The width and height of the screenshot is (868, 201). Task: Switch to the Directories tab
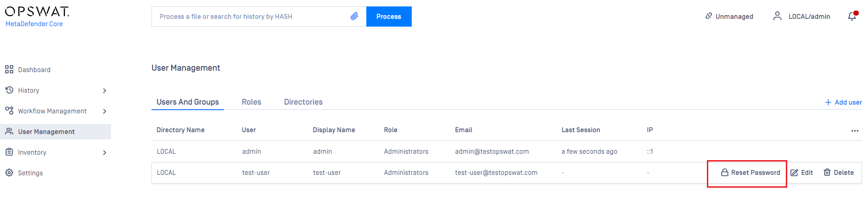(303, 102)
